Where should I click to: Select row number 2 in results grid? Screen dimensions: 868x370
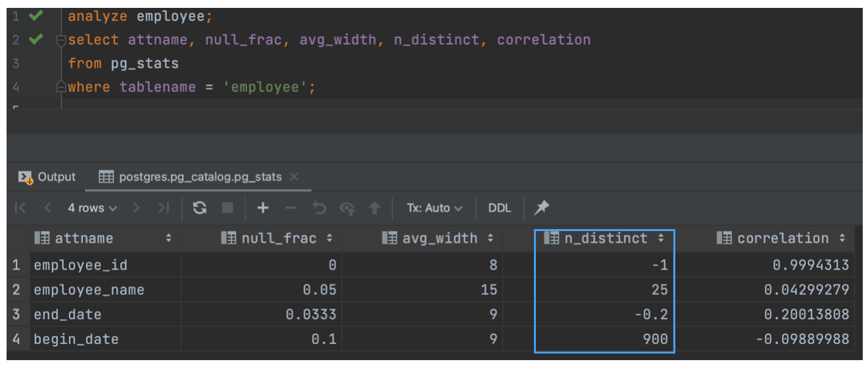[16, 290]
